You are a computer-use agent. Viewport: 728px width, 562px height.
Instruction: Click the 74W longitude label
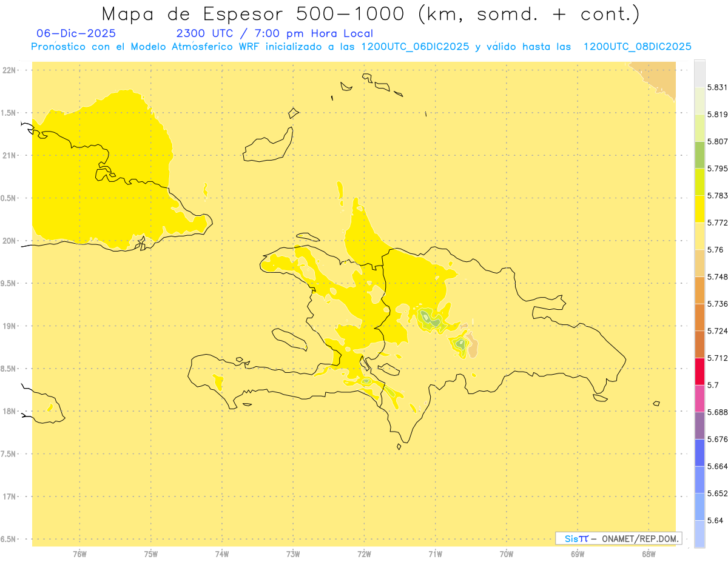[222, 554]
